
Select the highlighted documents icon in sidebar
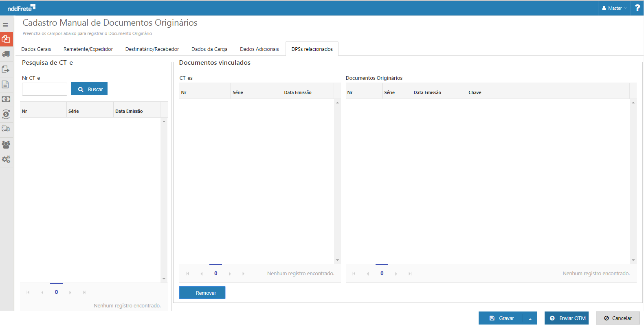[6, 39]
